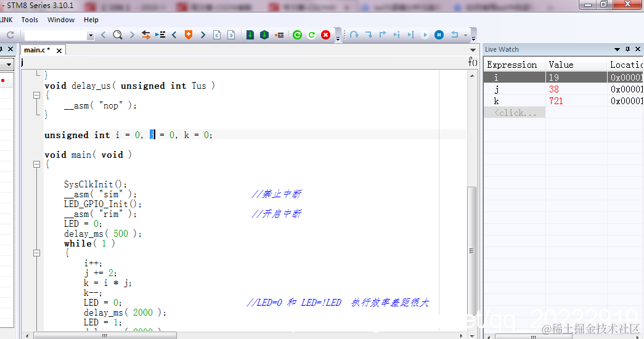
Task: Expand the main toolbar overflow options
Action: pos(338,39)
